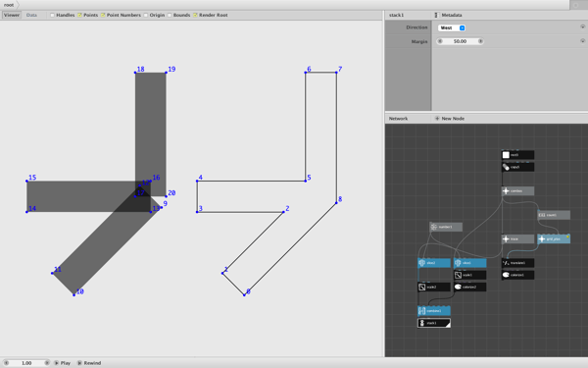Click the Play triangle icon
This screenshot has width=588, height=368.
point(56,363)
